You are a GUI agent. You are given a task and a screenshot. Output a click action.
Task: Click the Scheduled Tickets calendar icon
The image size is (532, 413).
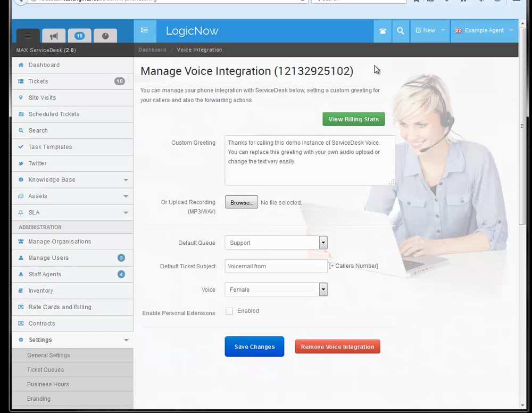[21, 114]
